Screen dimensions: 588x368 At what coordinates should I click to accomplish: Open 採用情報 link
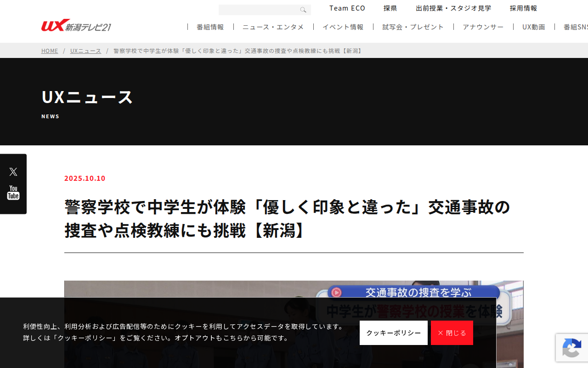[523, 8]
